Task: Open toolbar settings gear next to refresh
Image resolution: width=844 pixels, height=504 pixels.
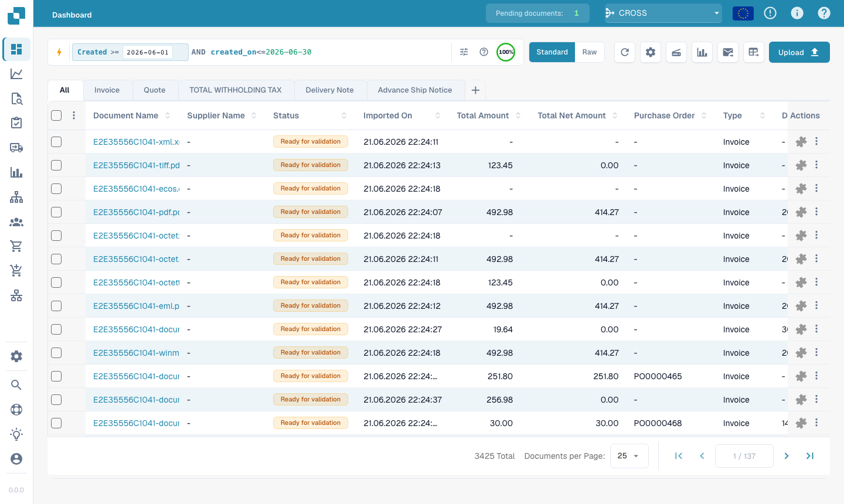Action: pyautogui.click(x=651, y=52)
